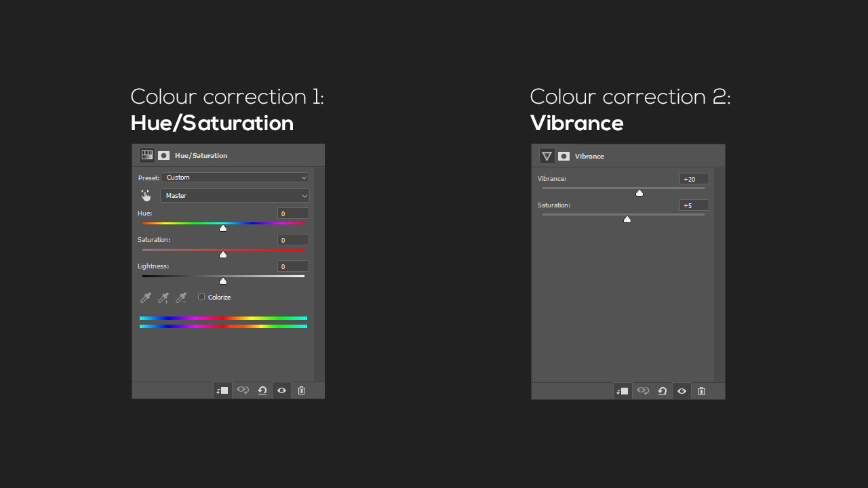The width and height of the screenshot is (868, 488).
Task: Click the Hue/Saturation panel scrollbar
Action: click(319, 274)
